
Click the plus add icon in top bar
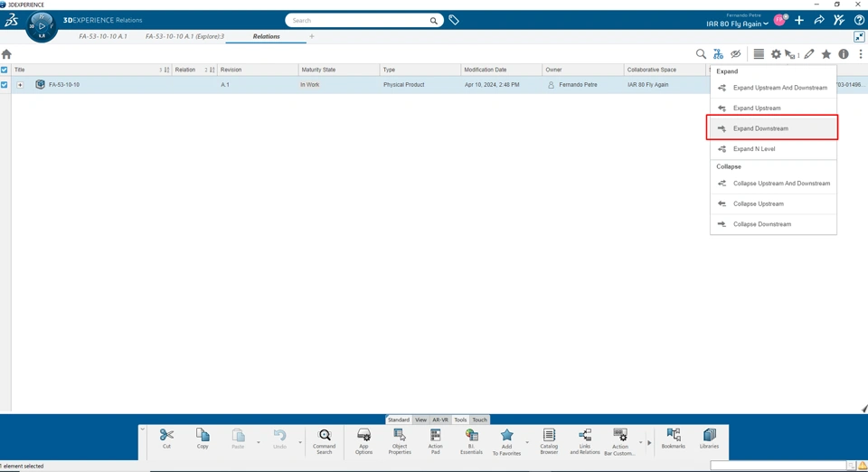pos(798,21)
